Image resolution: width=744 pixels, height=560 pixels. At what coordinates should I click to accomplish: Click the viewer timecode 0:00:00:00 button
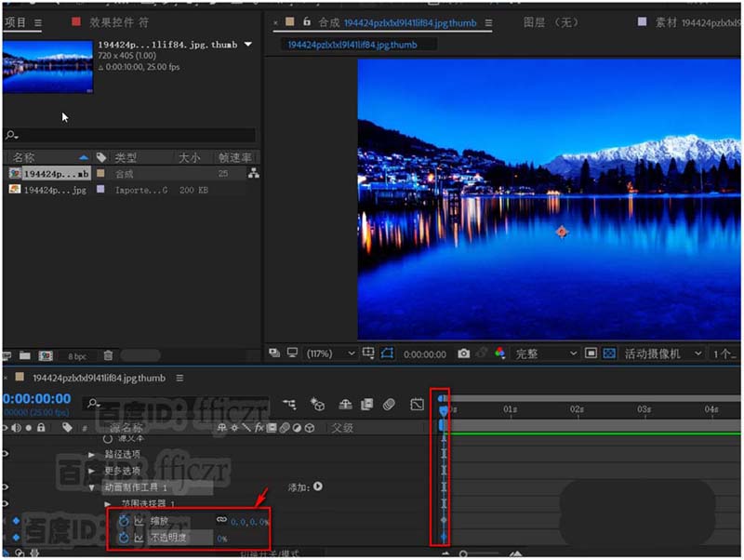pyautogui.click(x=425, y=354)
